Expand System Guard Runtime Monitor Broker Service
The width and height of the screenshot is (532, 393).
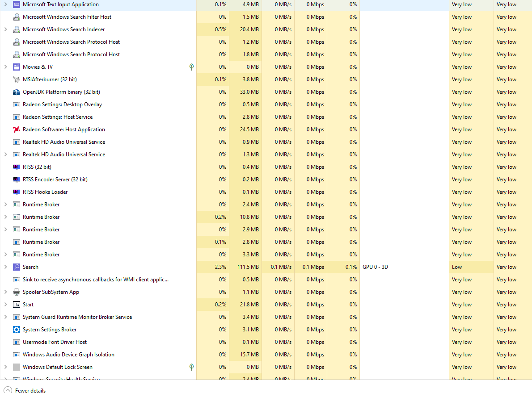5,317
